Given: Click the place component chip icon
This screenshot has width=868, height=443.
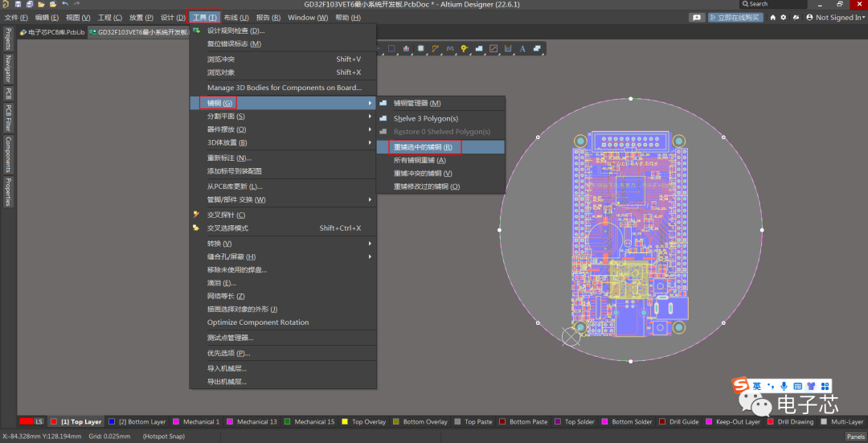Looking at the screenshot, I should point(420,49).
